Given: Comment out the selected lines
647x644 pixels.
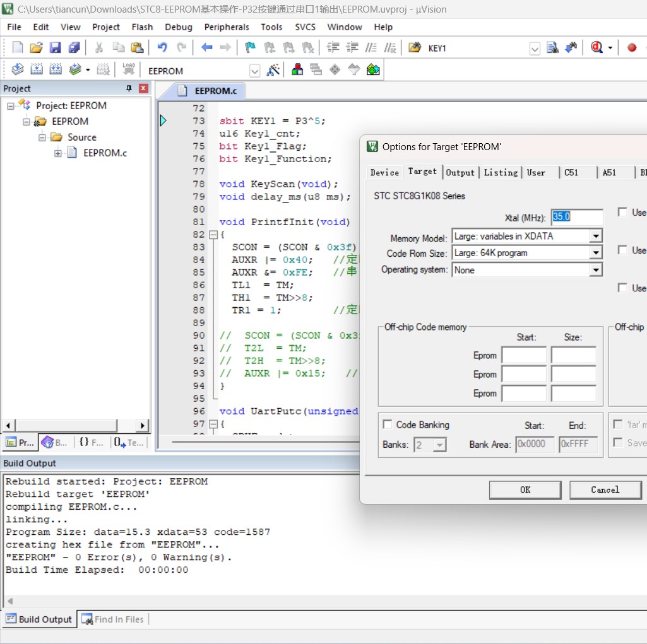Looking at the screenshot, I should 371,47.
